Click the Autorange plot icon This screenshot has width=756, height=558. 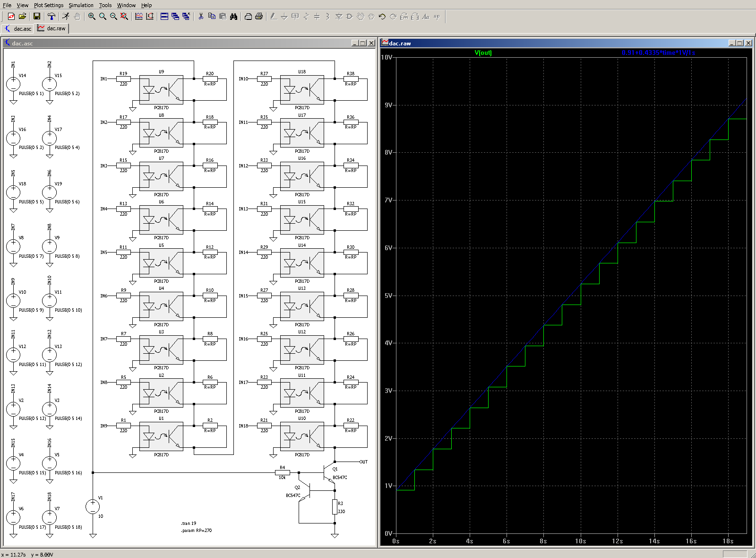coord(139,17)
